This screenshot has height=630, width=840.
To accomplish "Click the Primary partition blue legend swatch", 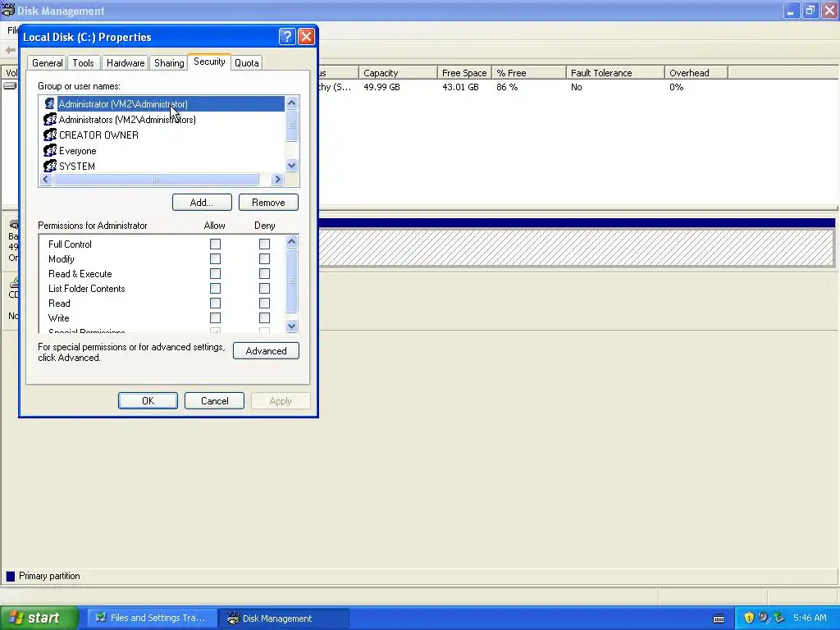I will pyautogui.click(x=10, y=577).
